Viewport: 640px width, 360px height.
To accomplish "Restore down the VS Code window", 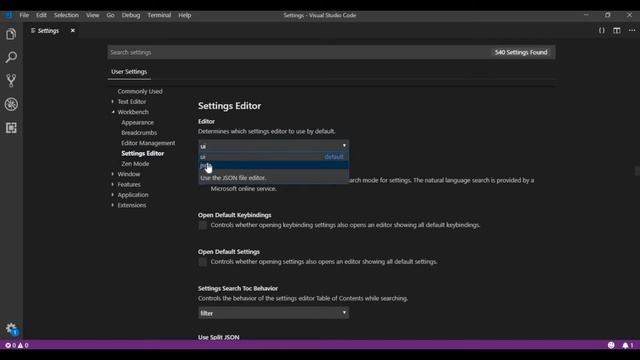I will [x=608, y=15].
